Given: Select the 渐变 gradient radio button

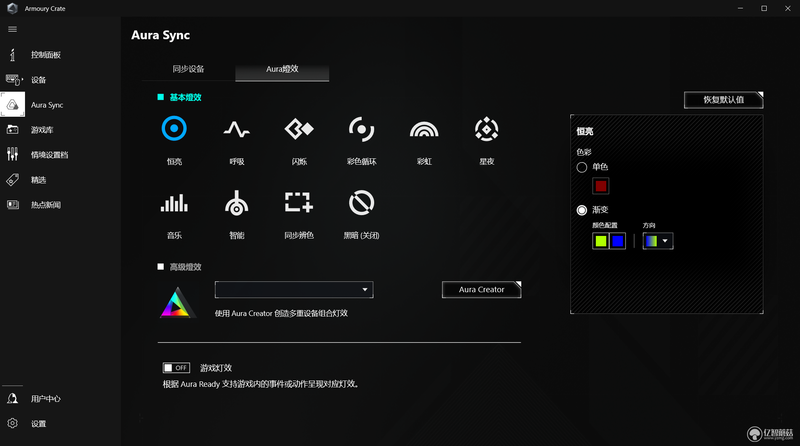Looking at the screenshot, I should [x=582, y=210].
